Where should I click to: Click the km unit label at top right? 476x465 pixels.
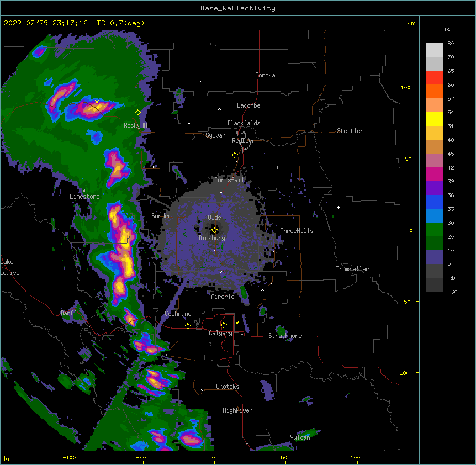[x=411, y=23]
